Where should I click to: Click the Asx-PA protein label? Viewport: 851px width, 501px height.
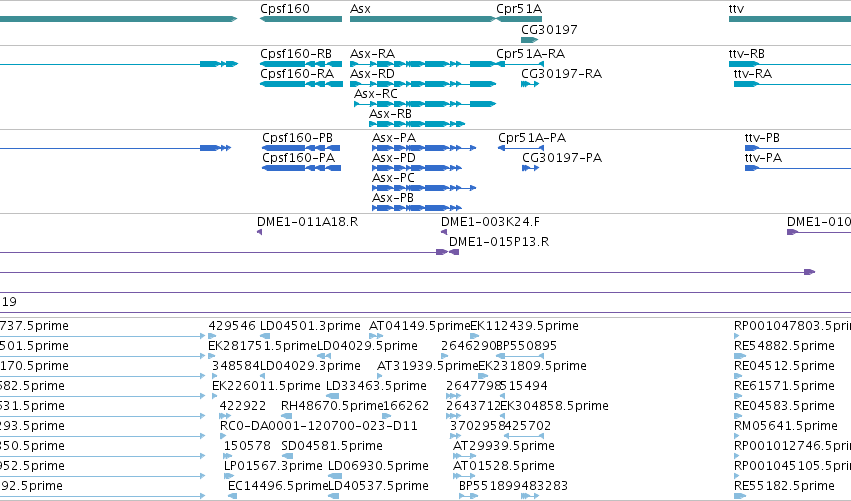(394, 138)
